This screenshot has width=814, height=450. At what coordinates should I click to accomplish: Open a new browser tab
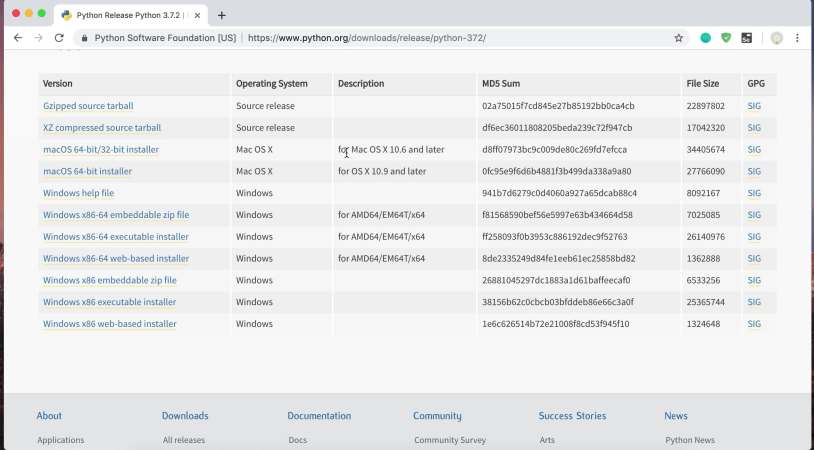[x=222, y=16]
